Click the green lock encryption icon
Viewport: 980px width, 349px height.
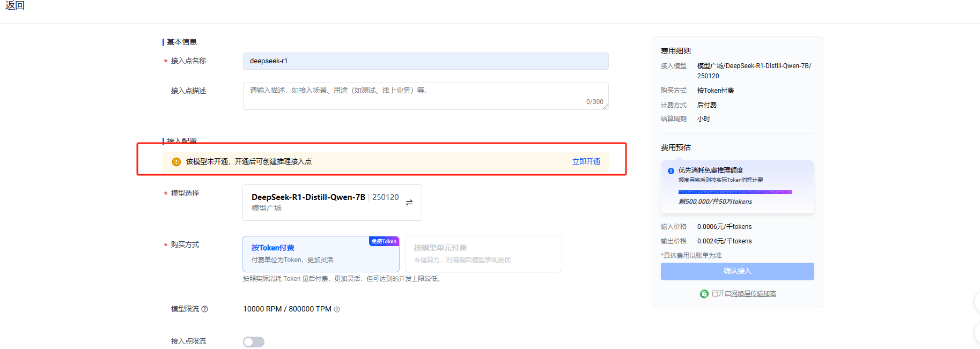(x=704, y=294)
